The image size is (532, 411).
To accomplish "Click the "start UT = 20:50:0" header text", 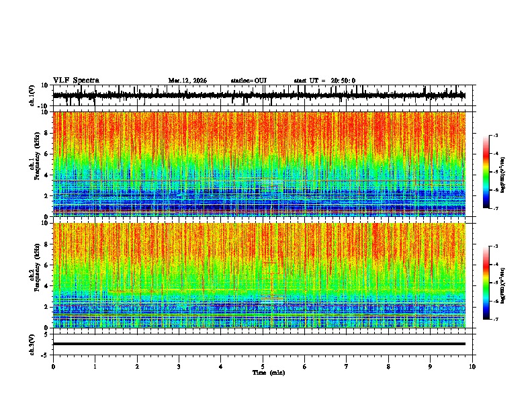I will pos(324,81).
